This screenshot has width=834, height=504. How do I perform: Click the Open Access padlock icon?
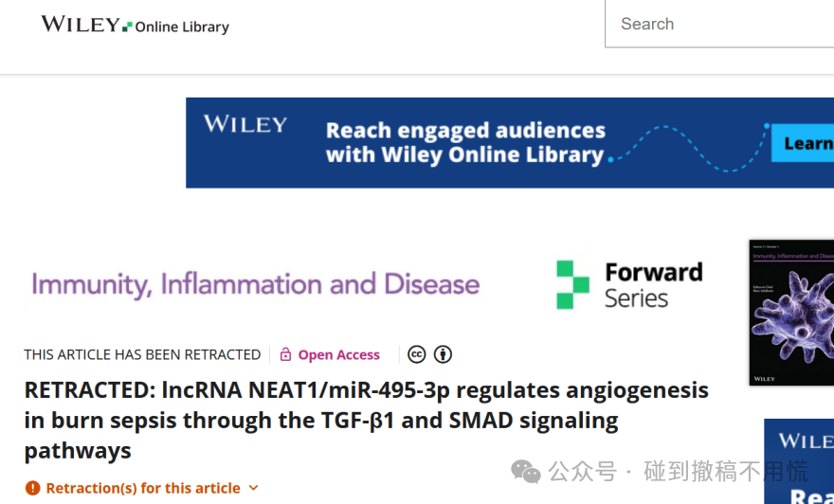click(285, 354)
